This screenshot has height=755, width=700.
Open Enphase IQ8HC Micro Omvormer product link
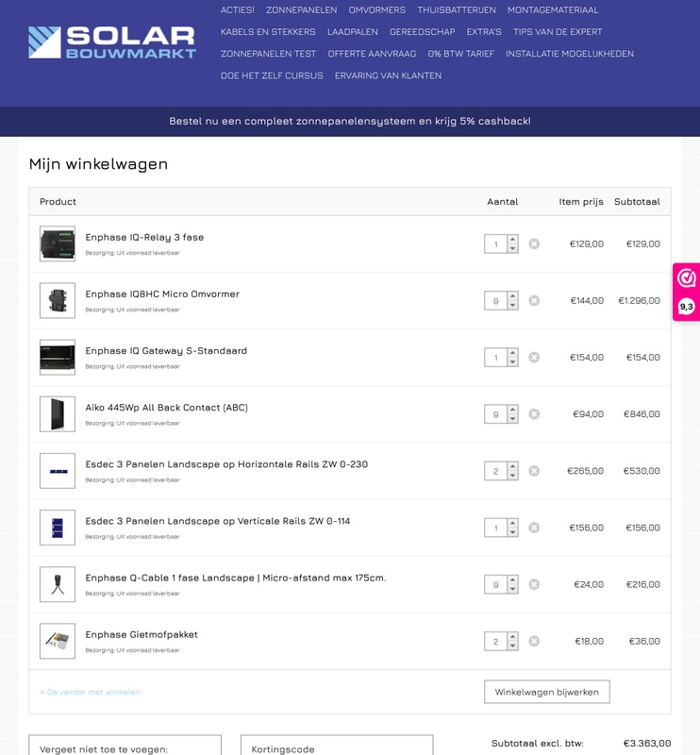tap(162, 294)
